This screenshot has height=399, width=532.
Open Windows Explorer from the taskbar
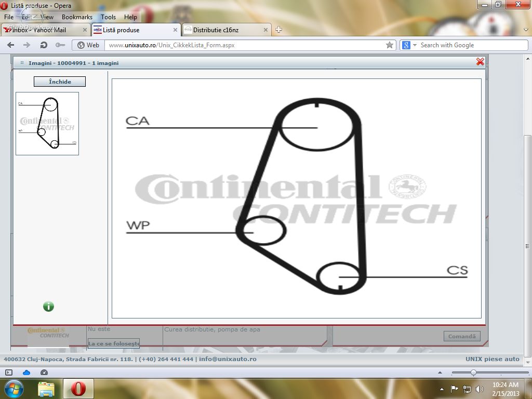click(x=46, y=389)
